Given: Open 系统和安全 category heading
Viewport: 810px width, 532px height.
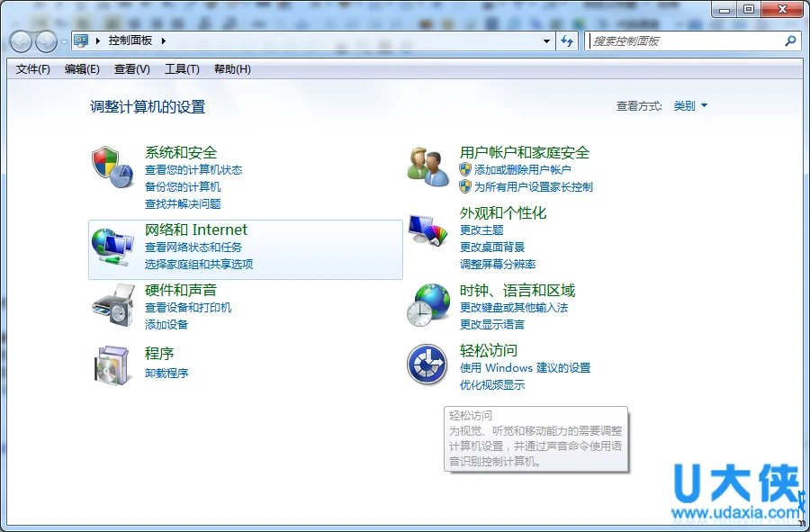Looking at the screenshot, I should 181,152.
